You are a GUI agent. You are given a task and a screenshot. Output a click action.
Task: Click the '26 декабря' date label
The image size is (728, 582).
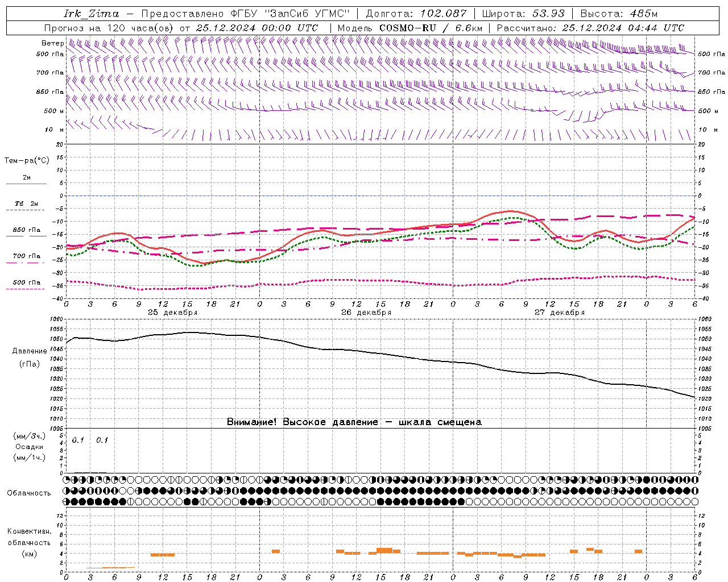point(366,313)
